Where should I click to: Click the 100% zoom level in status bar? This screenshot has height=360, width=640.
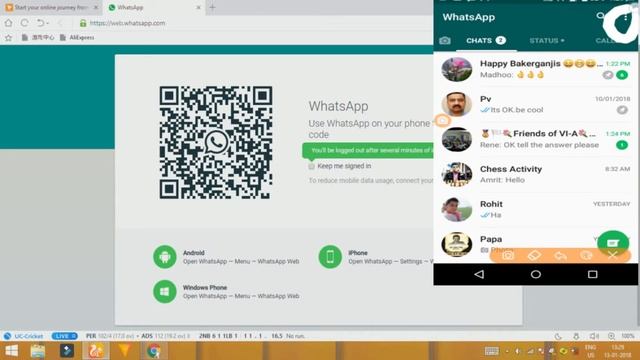(x=628, y=336)
